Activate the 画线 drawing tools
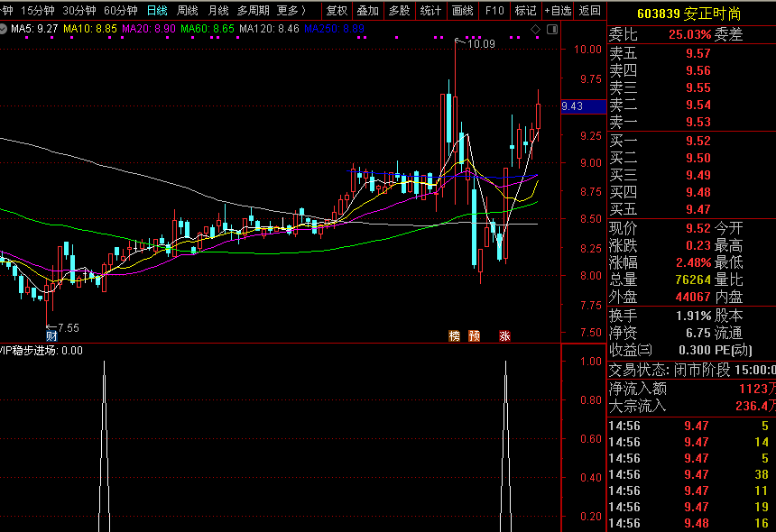 [x=462, y=11]
